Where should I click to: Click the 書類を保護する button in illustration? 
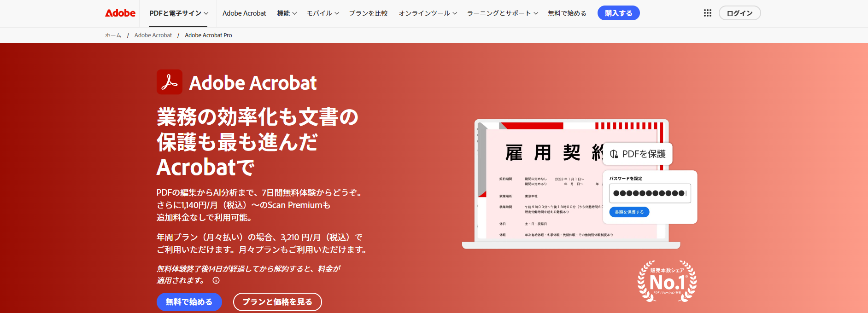[629, 212]
